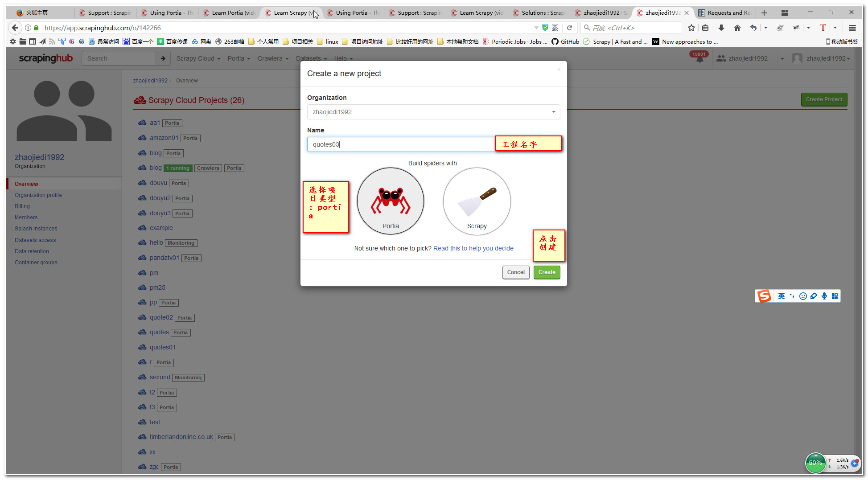Switch to the Learn Portia video tab
The height and width of the screenshot is (480, 868).
pos(229,12)
